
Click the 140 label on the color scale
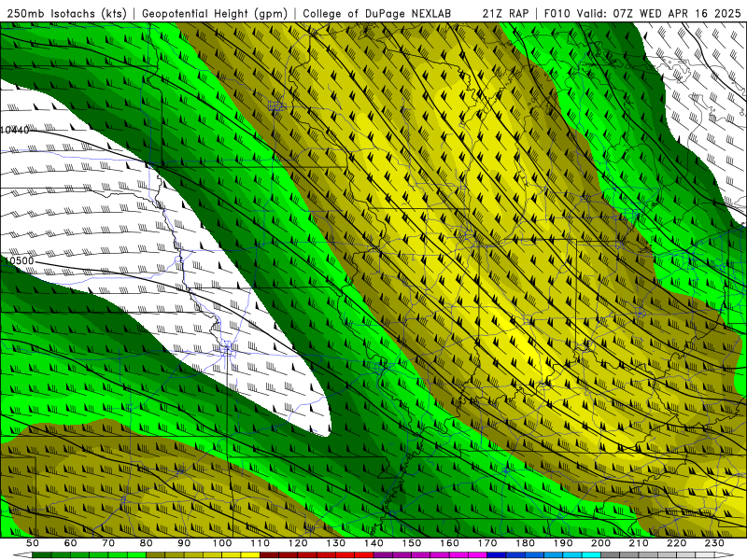pyautogui.click(x=373, y=543)
